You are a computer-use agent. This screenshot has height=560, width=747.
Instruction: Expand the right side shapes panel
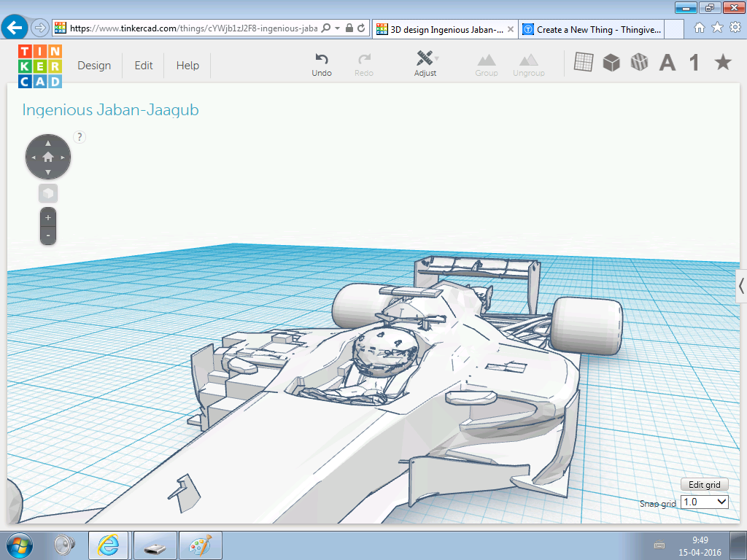click(x=741, y=286)
